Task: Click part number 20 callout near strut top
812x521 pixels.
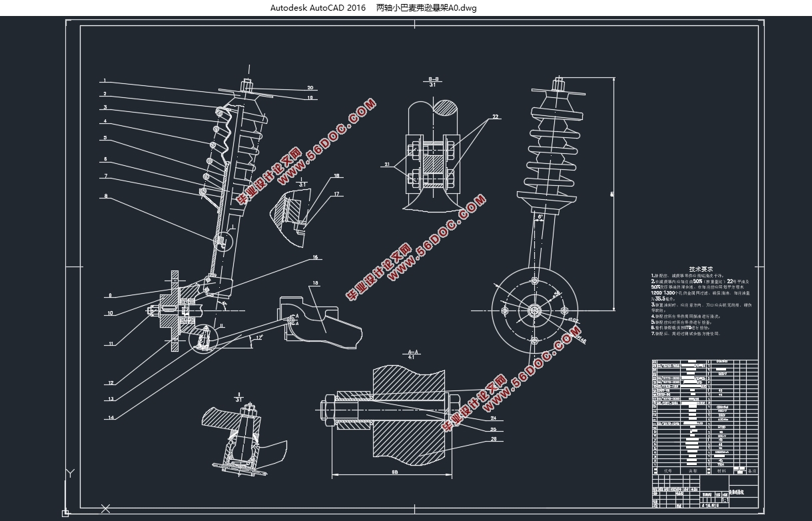Action: click(x=310, y=87)
